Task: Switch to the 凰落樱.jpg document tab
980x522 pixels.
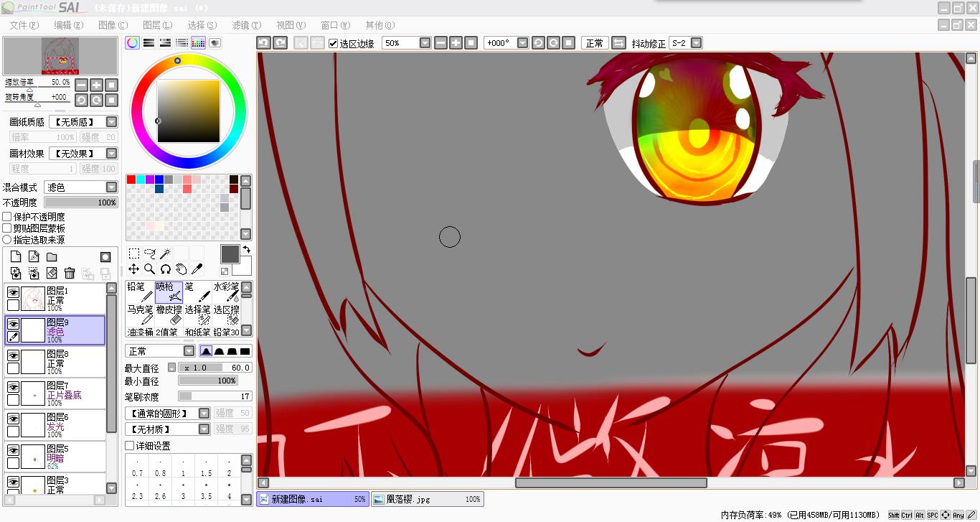Action: (x=428, y=499)
